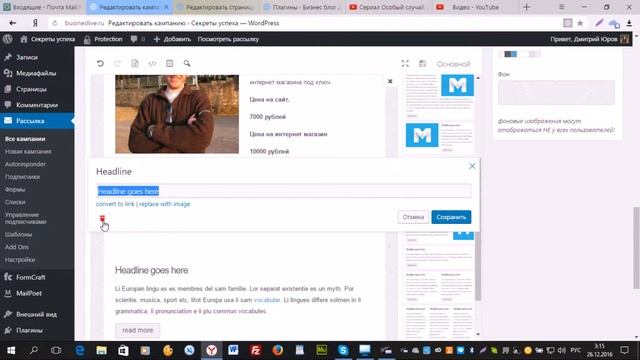This screenshot has width=640, height=360.
Task: Open Формы submenu item
Action: [x=15, y=189]
